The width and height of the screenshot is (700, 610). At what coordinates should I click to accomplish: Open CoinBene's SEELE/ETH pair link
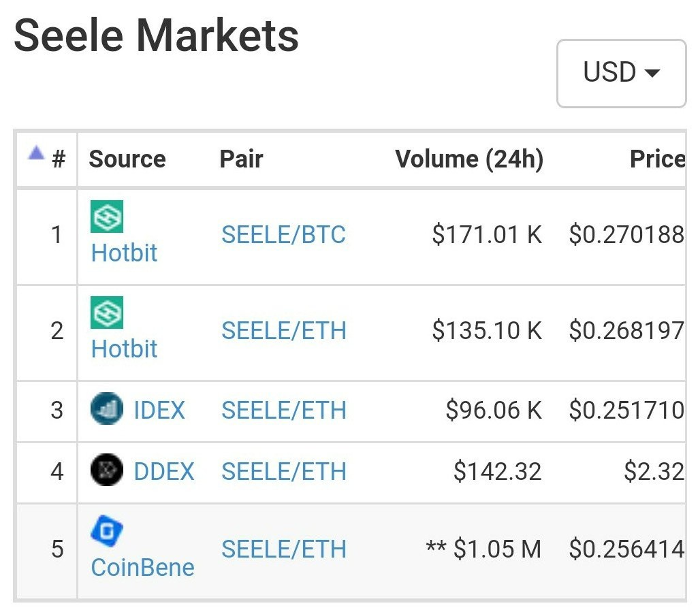(283, 549)
